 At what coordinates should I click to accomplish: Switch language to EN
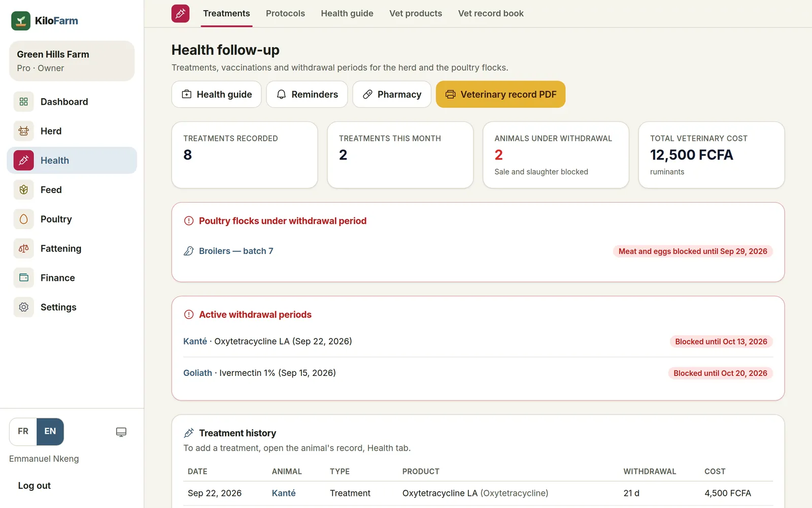(50, 431)
